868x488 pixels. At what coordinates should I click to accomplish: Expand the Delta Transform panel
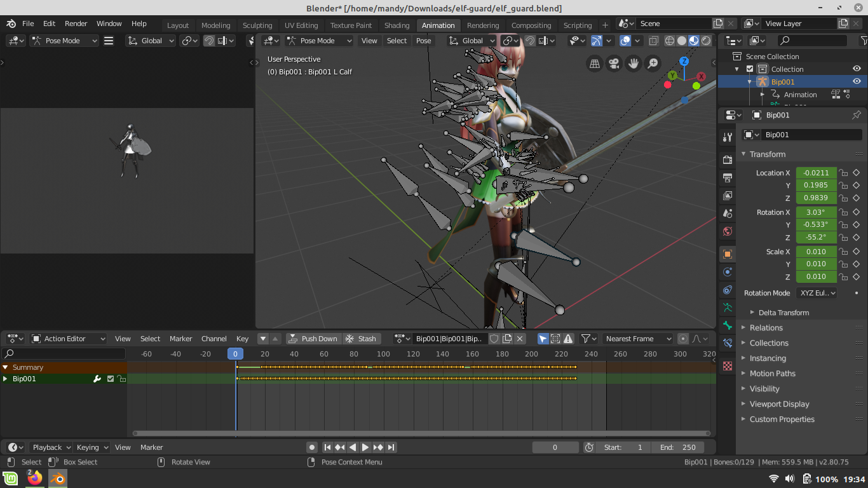(783, 313)
